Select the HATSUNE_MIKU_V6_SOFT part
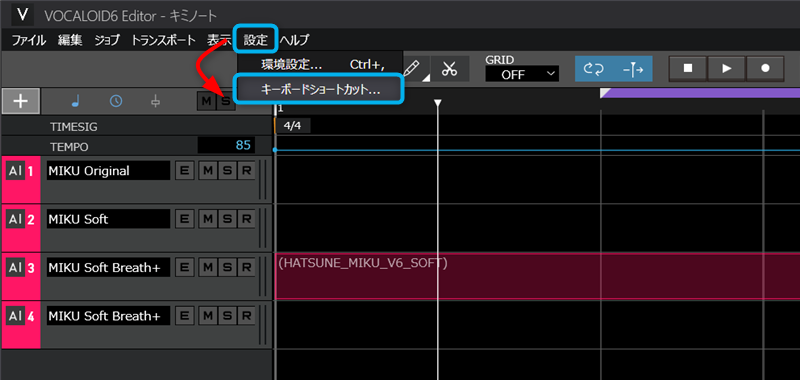Image resolution: width=800 pixels, height=380 pixels. (x=537, y=276)
